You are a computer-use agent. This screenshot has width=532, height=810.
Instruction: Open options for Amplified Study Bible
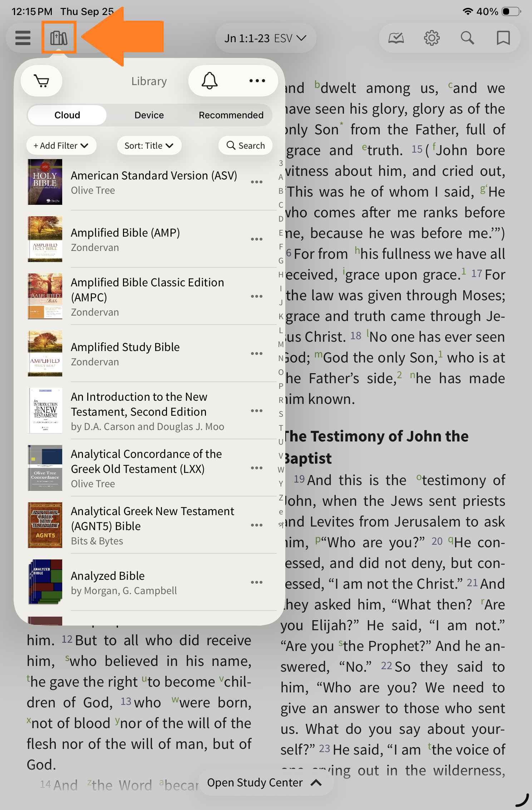click(x=257, y=354)
